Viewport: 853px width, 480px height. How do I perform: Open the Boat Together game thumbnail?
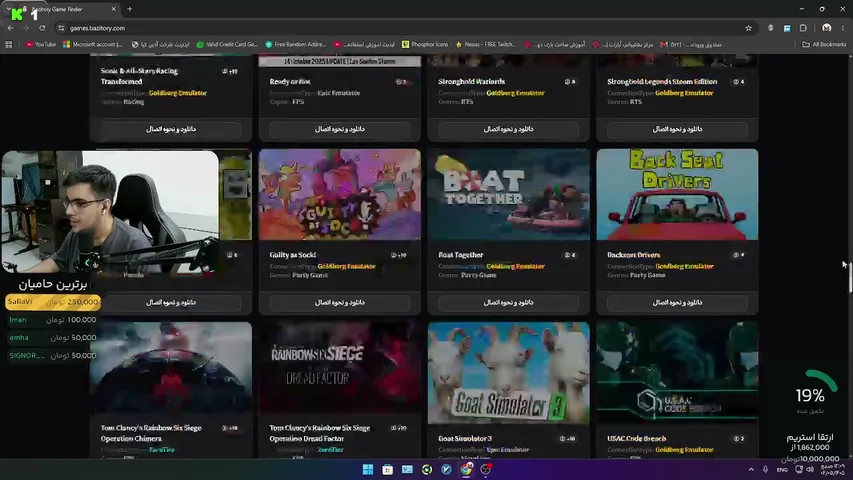(x=508, y=194)
